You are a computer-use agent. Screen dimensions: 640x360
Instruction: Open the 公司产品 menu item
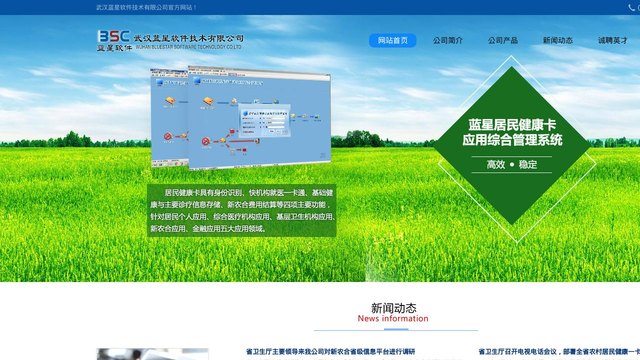(x=502, y=40)
